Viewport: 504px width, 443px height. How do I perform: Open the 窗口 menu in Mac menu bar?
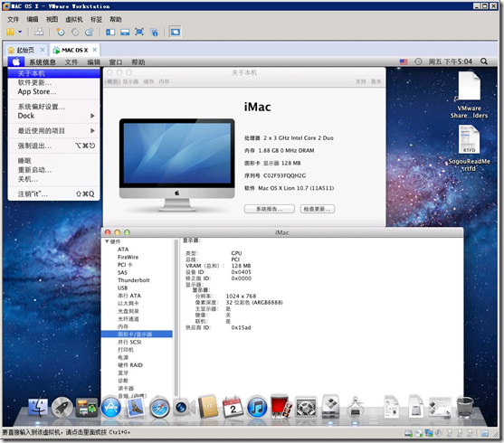pos(116,61)
